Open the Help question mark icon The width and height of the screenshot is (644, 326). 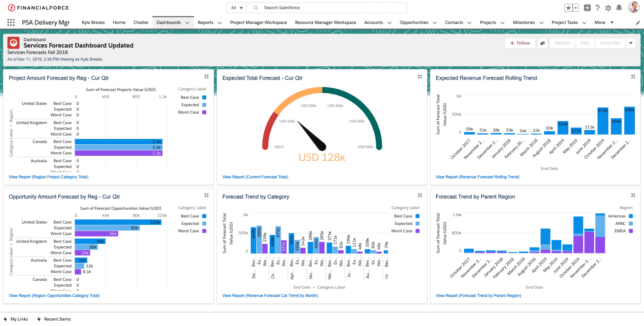(597, 8)
